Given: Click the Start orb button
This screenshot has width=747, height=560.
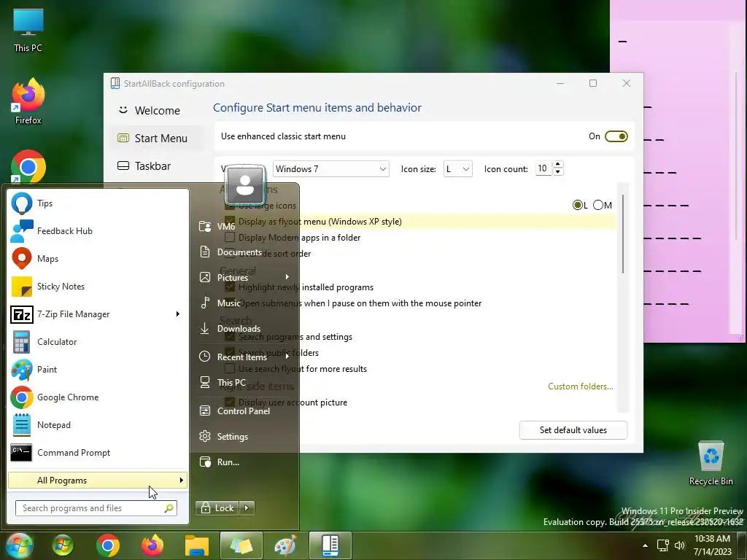Looking at the screenshot, I should [x=19, y=545].
